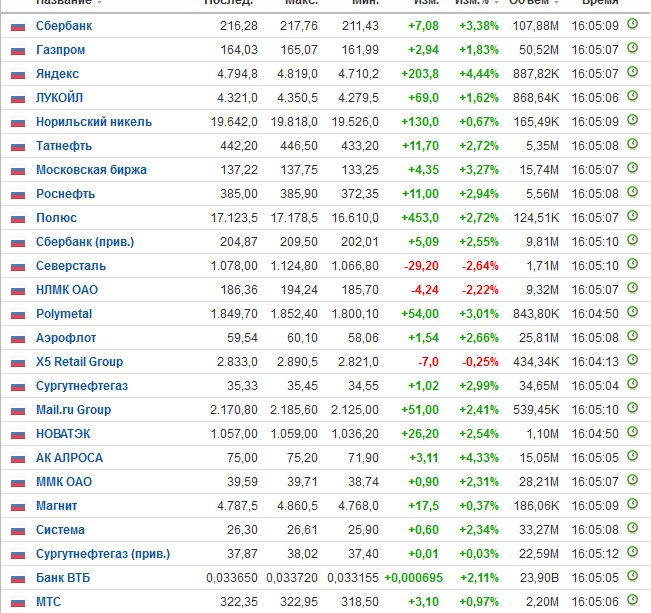Open the Сургутнефтегаз (прив.) link
This screenshot has width=651, height=613.
[x=103, y=554]
